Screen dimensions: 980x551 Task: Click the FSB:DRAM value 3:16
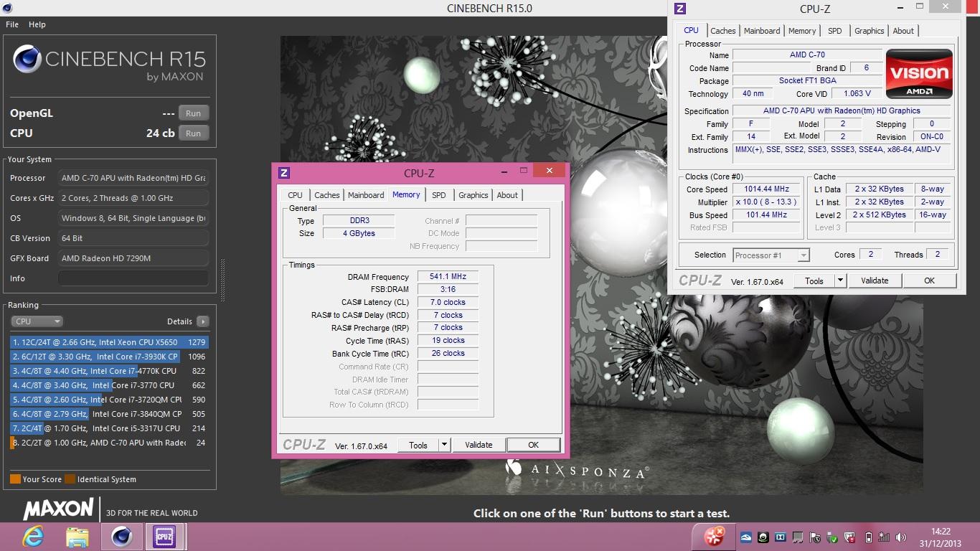448,290
